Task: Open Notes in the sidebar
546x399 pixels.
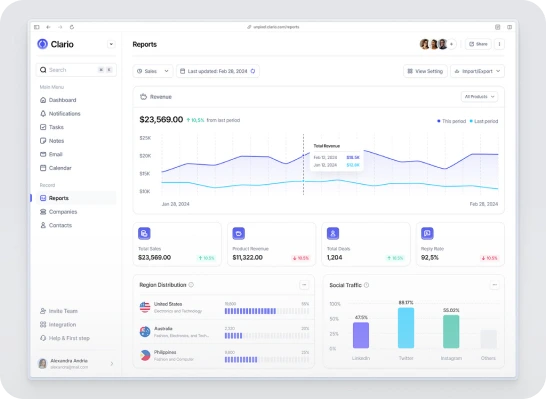Action: [x=76, y=141]
